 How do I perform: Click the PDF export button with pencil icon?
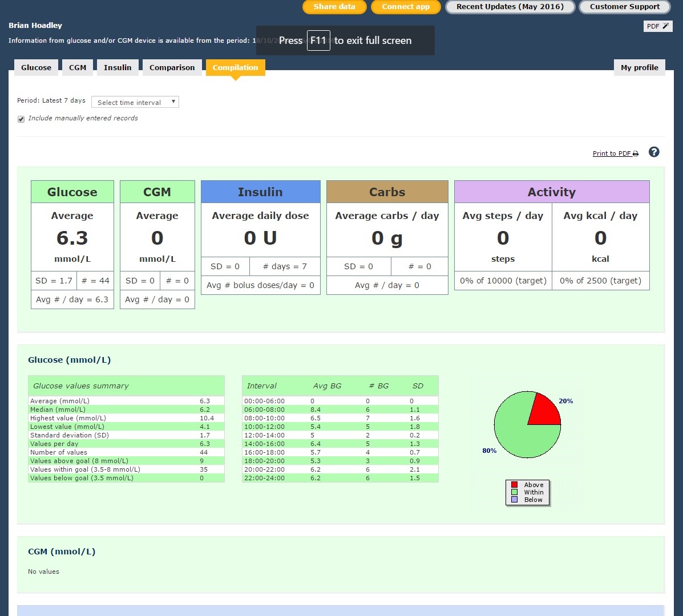658,26
